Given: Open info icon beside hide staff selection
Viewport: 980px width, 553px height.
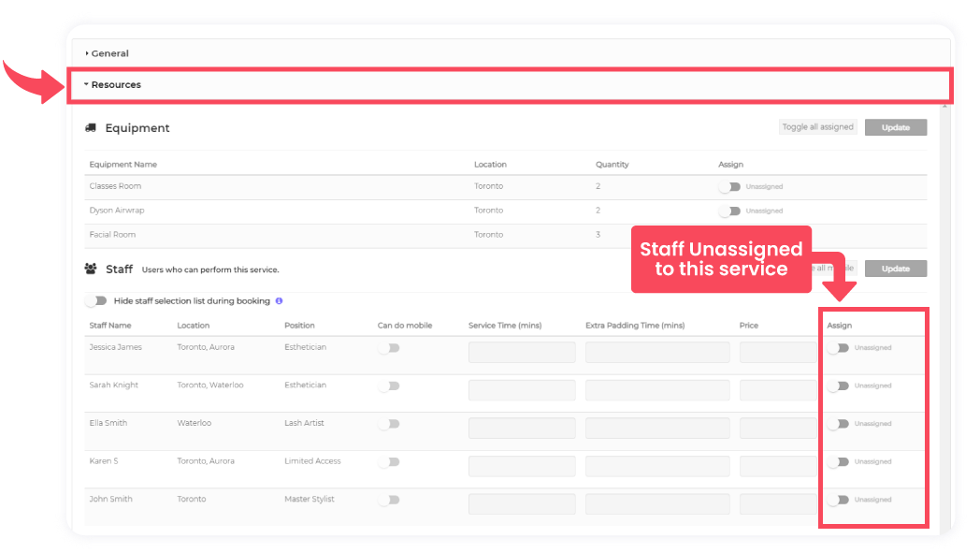Looking at the screenshot, I should (280, 301).
